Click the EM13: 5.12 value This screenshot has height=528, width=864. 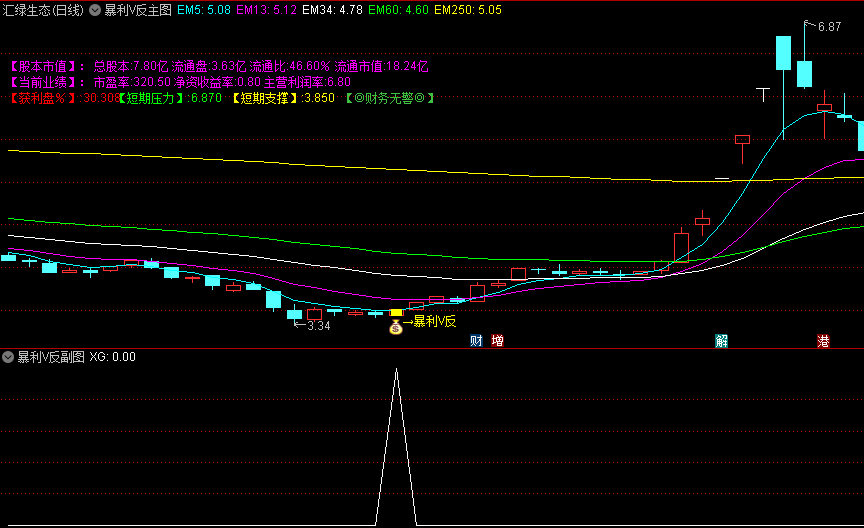click(266, 10)
